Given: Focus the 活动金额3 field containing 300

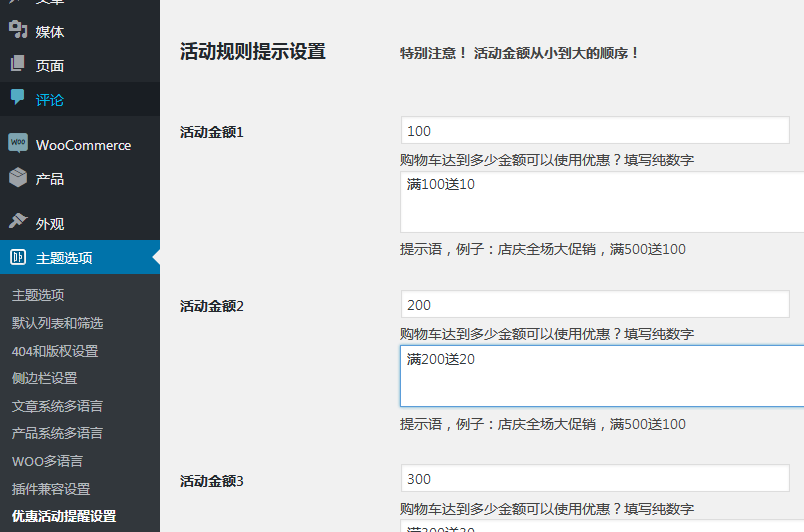Looking at the screenshot, I should pos(595,478).
